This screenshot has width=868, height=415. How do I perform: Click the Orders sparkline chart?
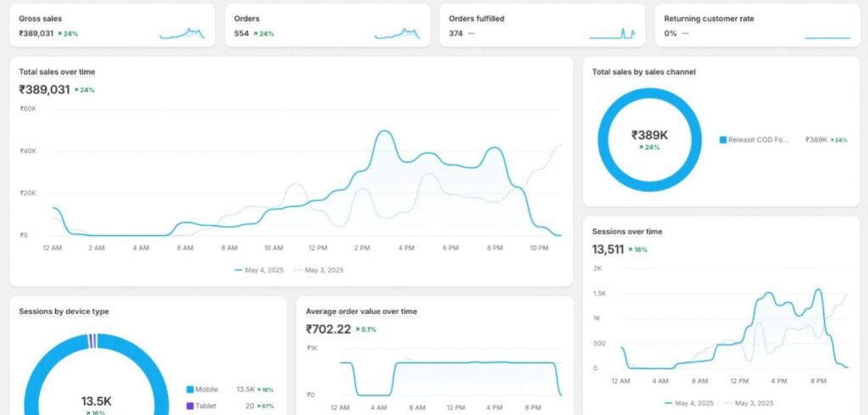pos(397,34)
